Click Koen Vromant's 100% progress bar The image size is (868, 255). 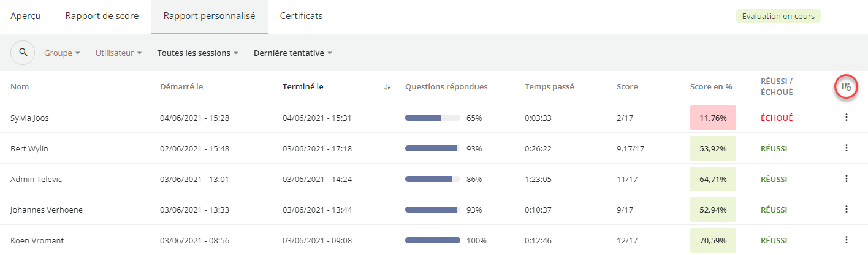(433, 240)
